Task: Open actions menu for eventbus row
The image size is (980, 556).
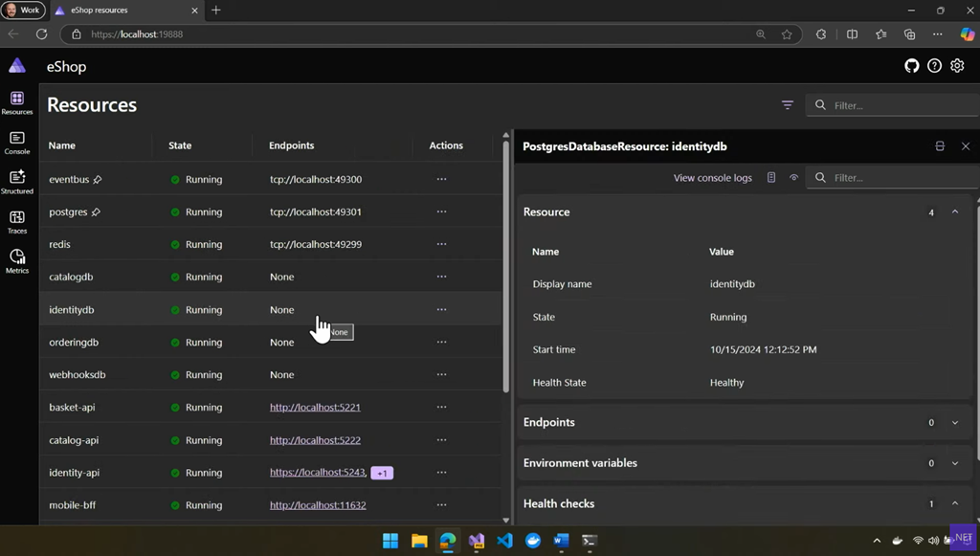Action: (441, 179)
